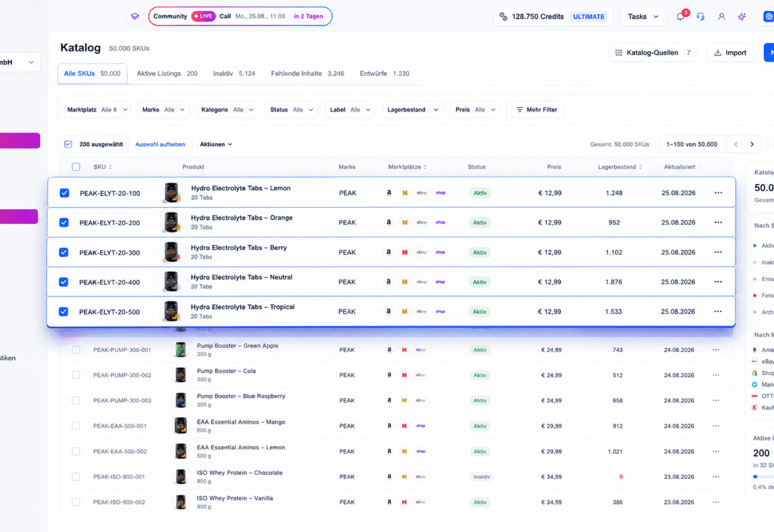Uncheck row PEAK-ELYT-20-100
Screen dimensions: 774x532
[x=64, y=193]
